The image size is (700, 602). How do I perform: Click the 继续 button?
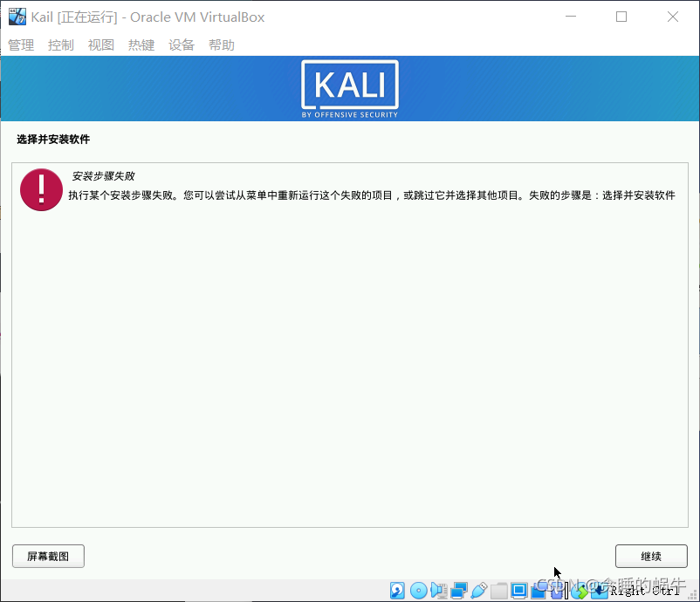651,556
